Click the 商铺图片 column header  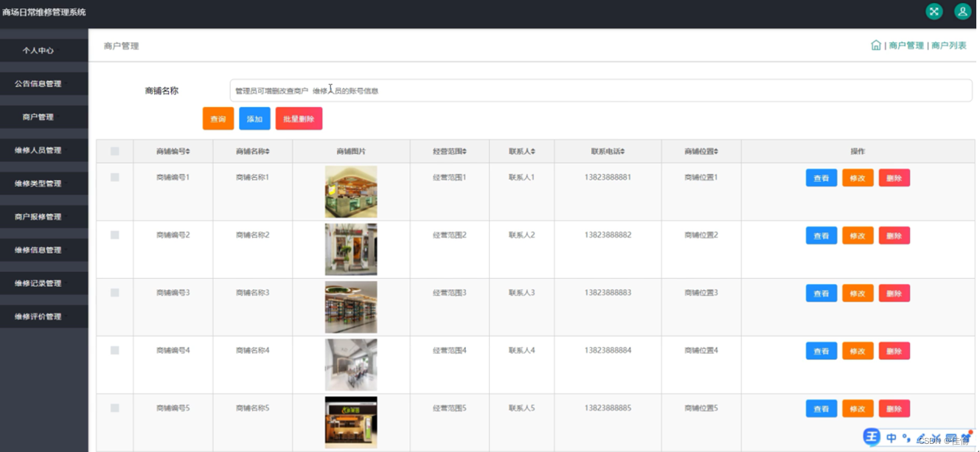tap(351, 151)
